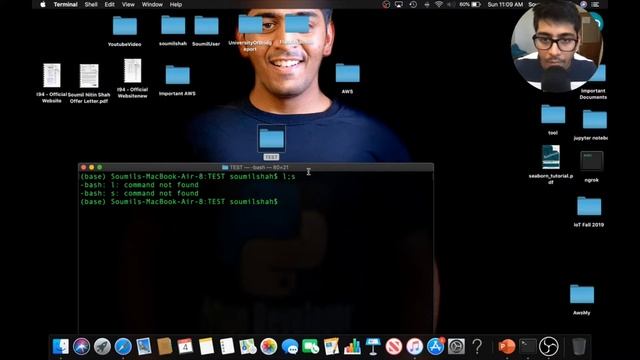The height and width of the screenshot is (360, 640).
Task: Click the question mark dock icon
Action: tap(477, 347)
